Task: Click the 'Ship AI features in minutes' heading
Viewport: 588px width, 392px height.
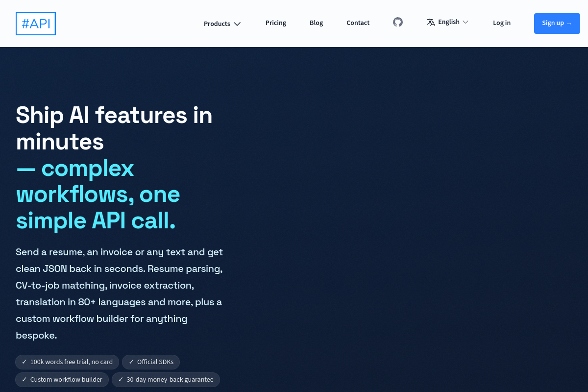Action: point(114,128)
